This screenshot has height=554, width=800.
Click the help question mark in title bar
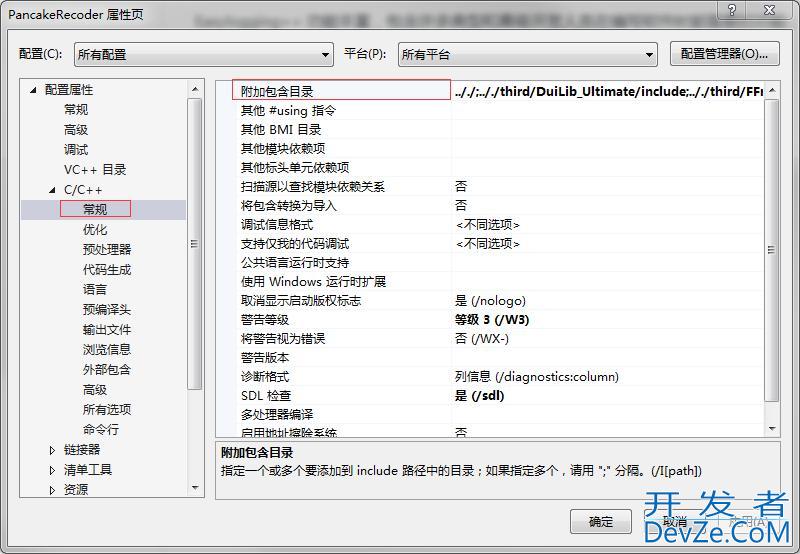click(732, 10)
